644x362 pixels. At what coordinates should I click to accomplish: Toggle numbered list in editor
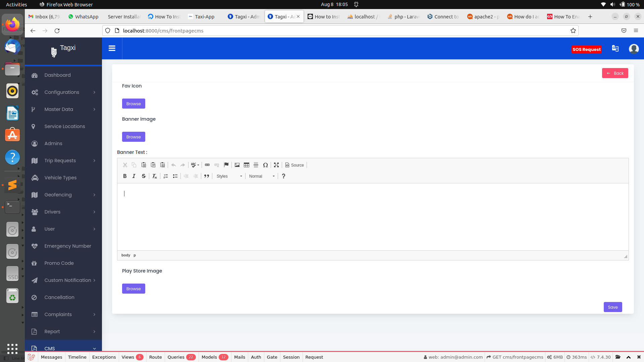pos(166,176)
